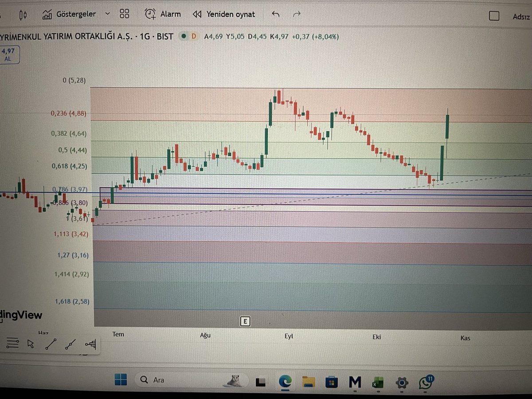Viewport: 532px width, 399px height.
Task: Open Microsoft Store from taskbar
Action: pyautogui.click(x=331, y=382)
